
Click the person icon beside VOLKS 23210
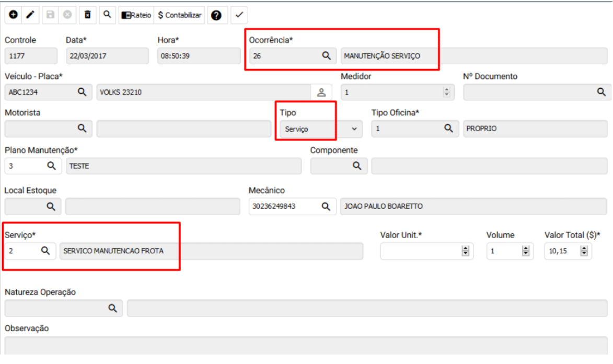pyautogui.click(x=321, y=92)
